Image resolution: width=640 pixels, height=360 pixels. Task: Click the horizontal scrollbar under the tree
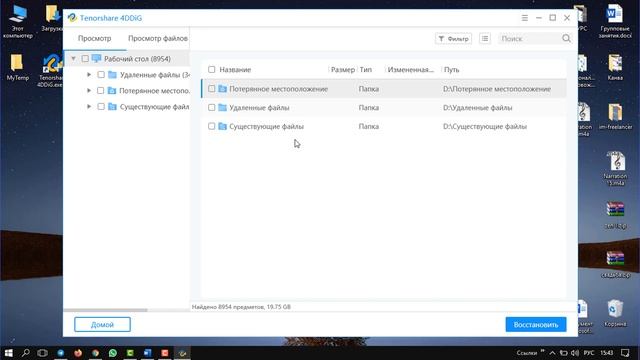105,310
